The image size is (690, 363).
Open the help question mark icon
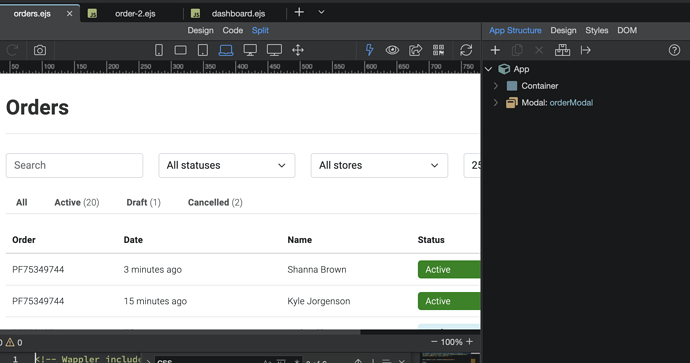(x=674, y=50)
